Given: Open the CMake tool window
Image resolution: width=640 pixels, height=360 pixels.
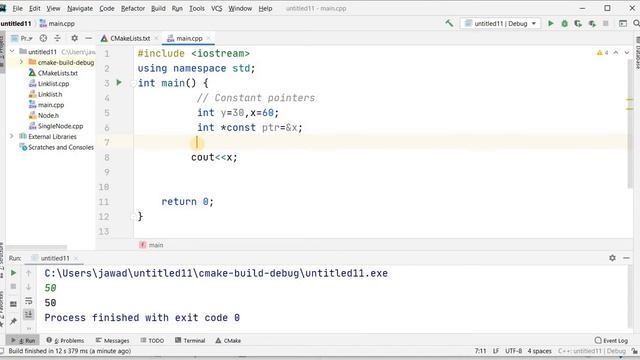Looking at the screenshot, I should tap(228, 340).
